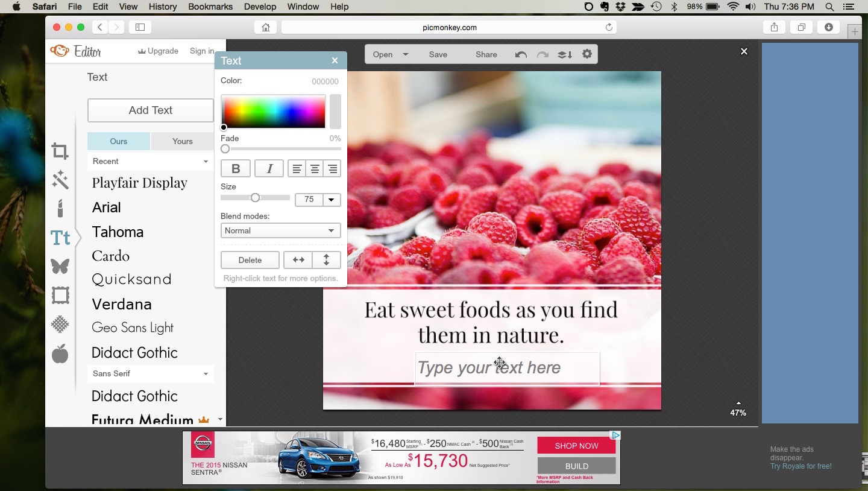Open Spotlight search in menu bar

829,7
